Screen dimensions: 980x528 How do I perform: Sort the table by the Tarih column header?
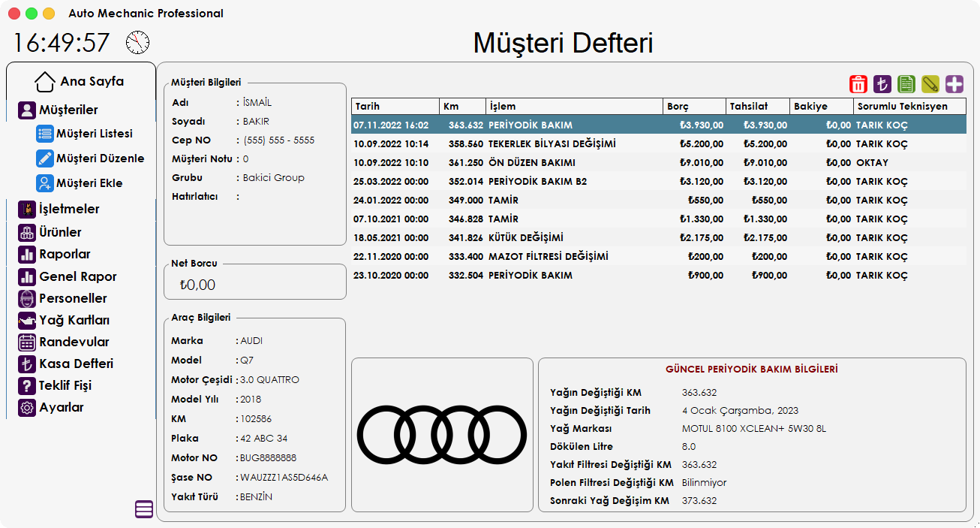395,106
